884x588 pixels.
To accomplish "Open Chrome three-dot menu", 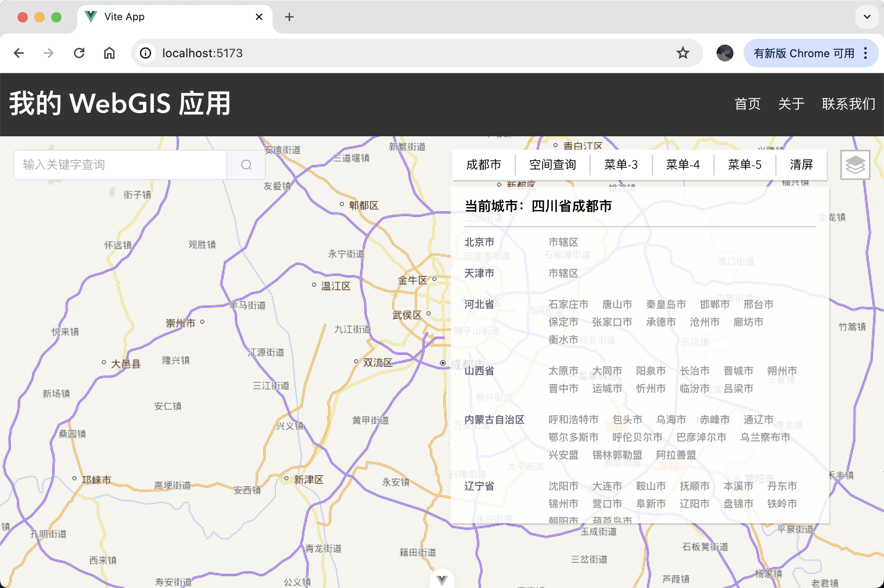I will point(865,53).
